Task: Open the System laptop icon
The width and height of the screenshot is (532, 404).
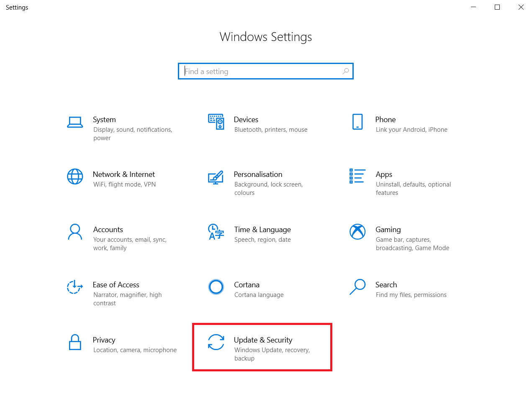Action: tap(75, 122)
